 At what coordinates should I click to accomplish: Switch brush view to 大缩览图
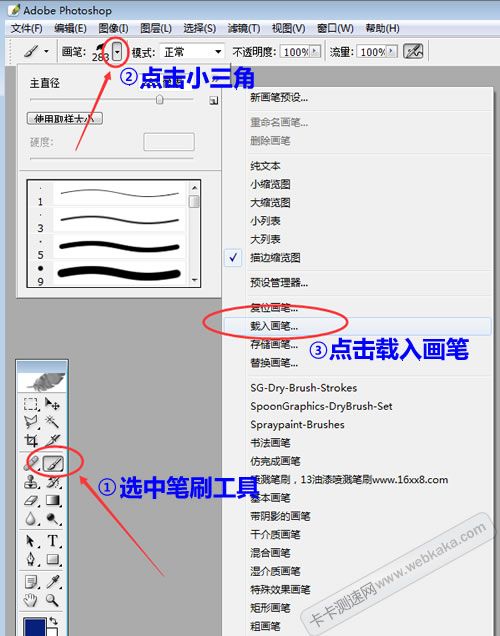click(270, 202)
